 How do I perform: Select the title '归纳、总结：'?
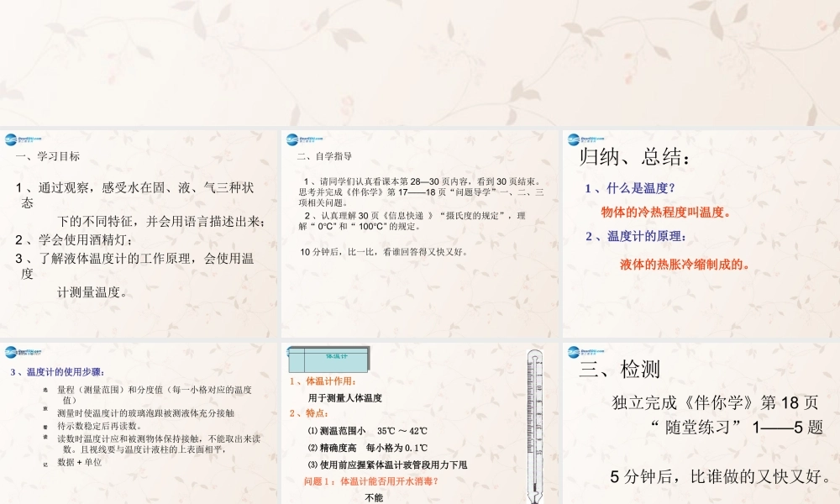coord(635,156)
